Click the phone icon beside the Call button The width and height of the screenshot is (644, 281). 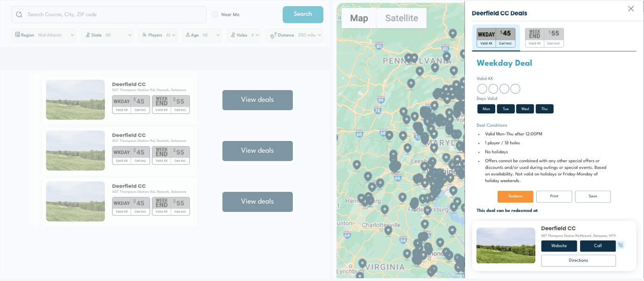621,245
